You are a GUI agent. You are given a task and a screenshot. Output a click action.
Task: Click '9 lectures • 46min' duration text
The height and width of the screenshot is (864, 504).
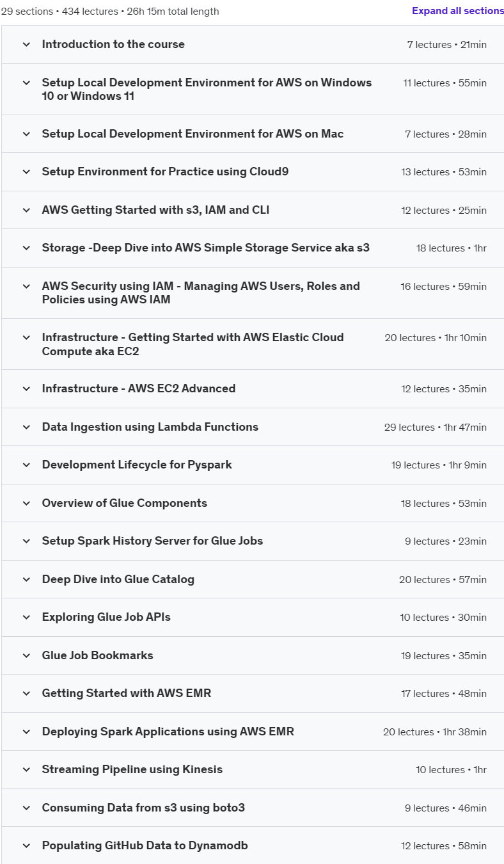point(446,808)
